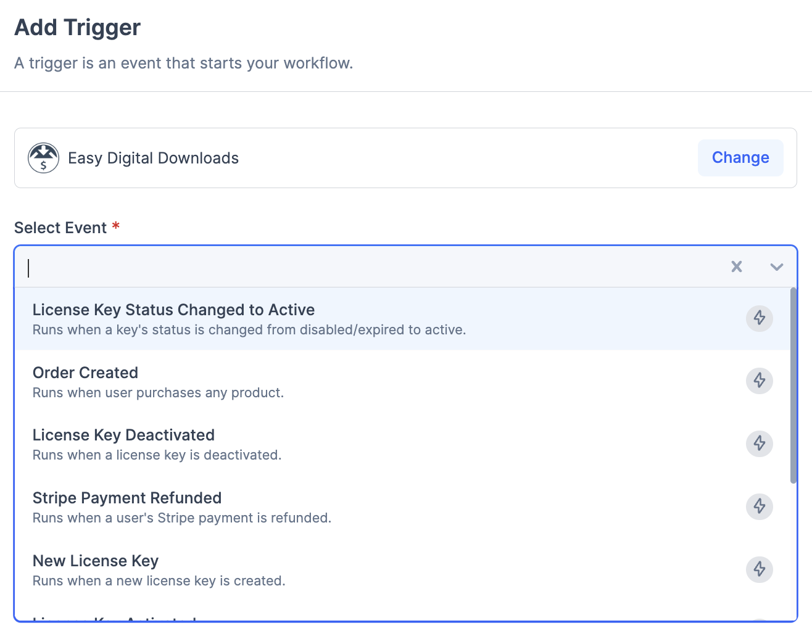Click the lightning icon beside Order Created
The width and height of the screenshot is (812, 644).
760,381
